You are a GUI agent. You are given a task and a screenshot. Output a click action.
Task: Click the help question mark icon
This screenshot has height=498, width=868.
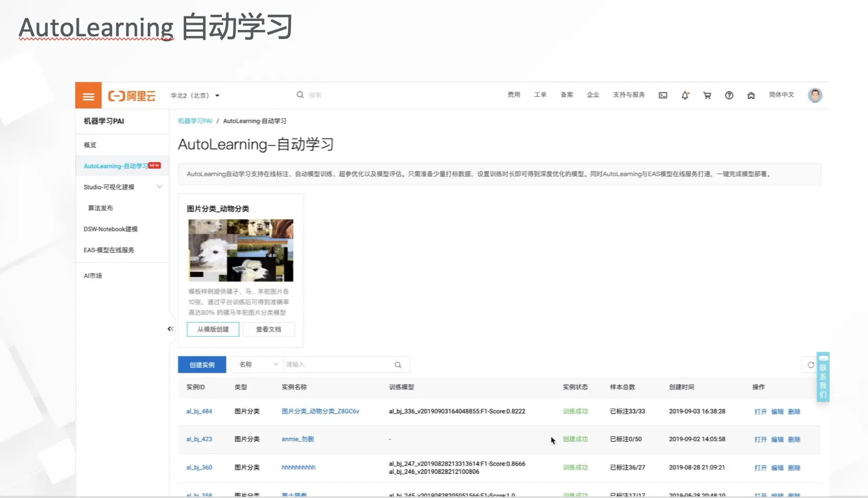click(729, 95)
